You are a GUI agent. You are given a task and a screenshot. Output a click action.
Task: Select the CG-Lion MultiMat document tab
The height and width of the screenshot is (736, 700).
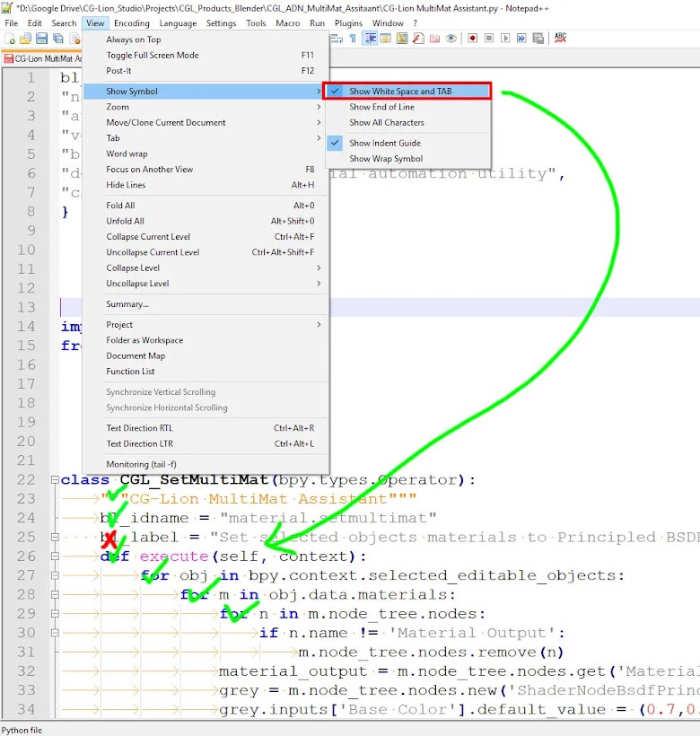coord(42,58)
